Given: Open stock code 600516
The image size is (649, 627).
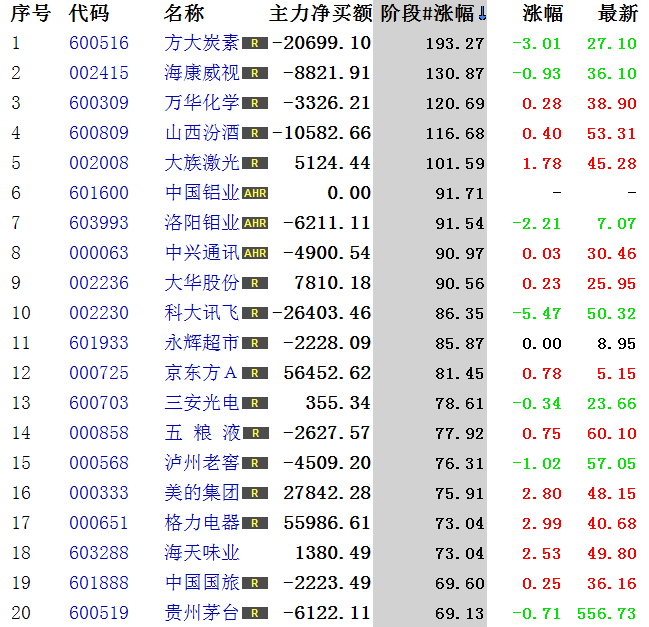Looking at the screenshot, I should point(99,43).
